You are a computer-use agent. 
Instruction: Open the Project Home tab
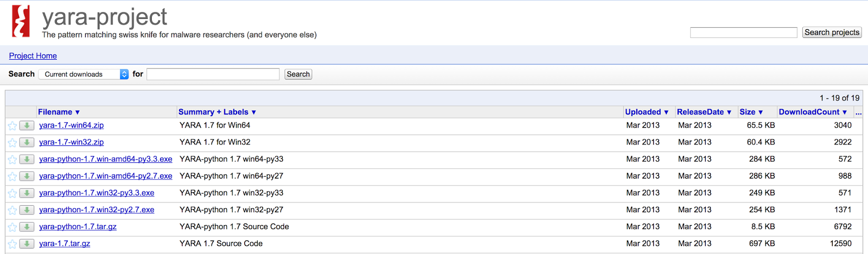pos(33,56)
